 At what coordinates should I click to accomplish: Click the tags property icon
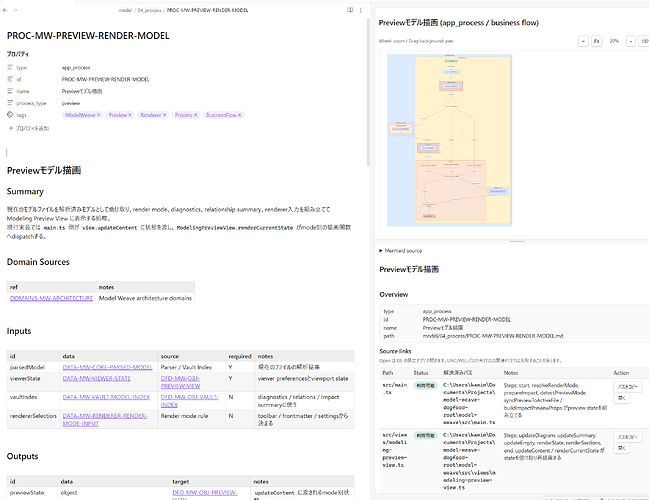pyautogui.click(x=10, y=115)
